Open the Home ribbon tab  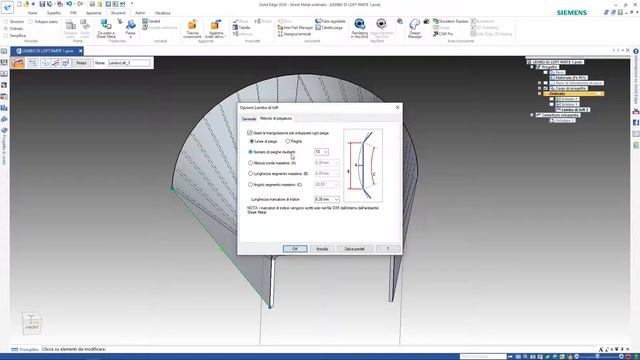32,13
